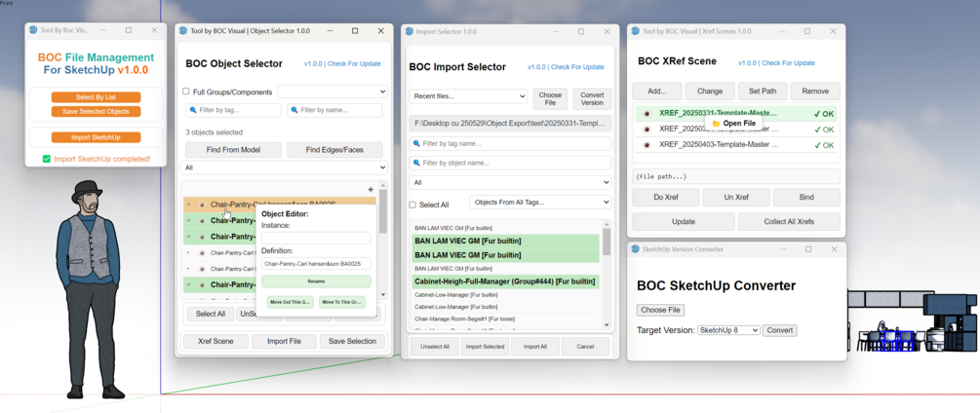This screenshot has height=413, width=980.
Task: Click the logo icon in the Xref Scenes title bar
Action: 635,30
